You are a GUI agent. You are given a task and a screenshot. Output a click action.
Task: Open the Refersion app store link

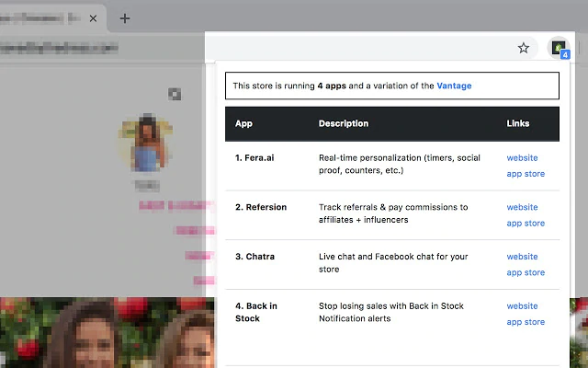(526, 224)
